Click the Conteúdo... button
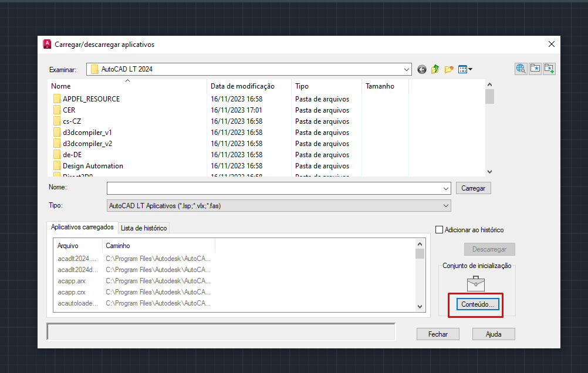The width and height of the screenshot is (588, 373). 477,305
